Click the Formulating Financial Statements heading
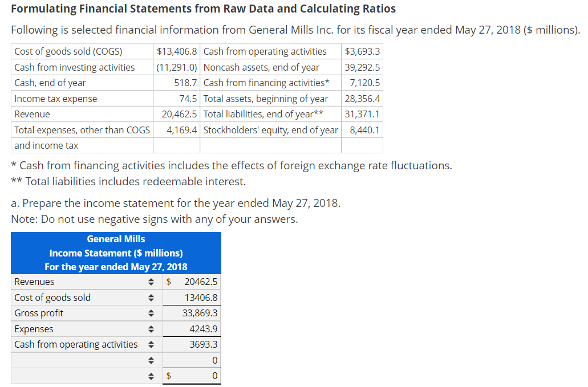The width and height of the screenshot is (588, 387). (203, 9)
